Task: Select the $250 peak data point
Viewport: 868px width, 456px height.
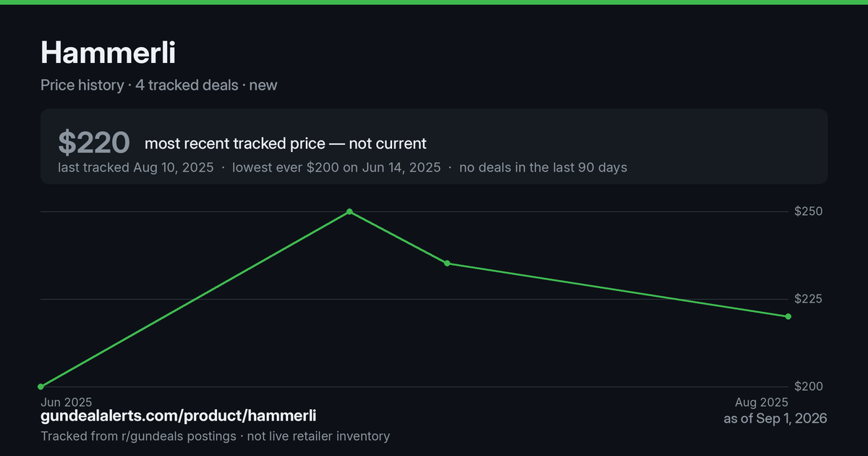Action: (x=349, y=211)
